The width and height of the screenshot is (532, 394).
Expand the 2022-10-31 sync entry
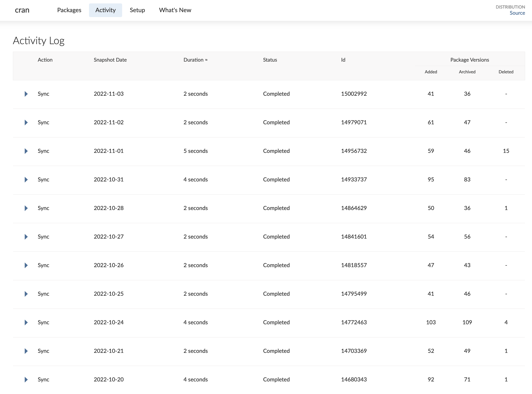26,180
